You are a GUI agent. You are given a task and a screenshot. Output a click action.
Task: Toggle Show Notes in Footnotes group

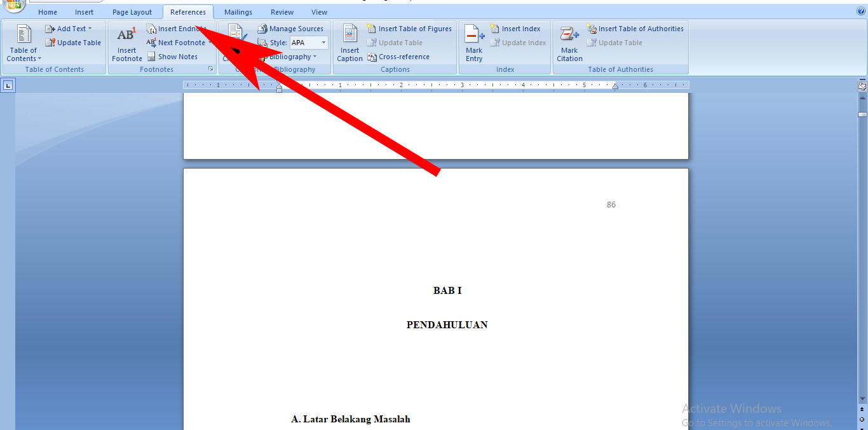[172, 57]
